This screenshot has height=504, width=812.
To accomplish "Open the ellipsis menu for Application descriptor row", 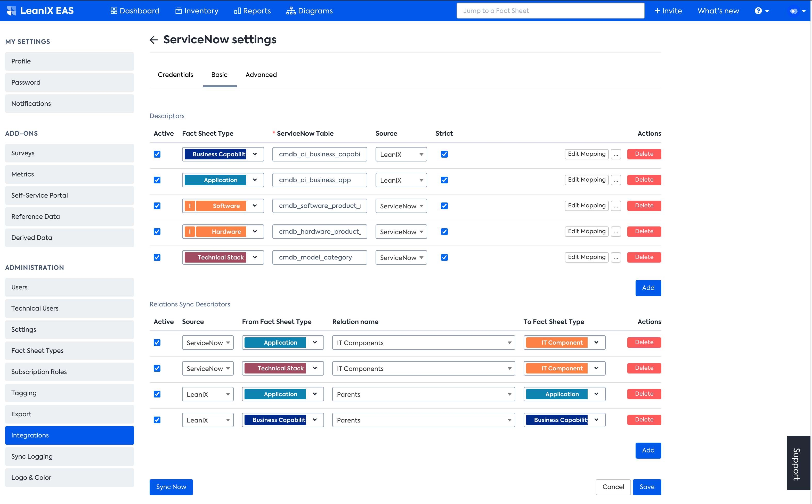I will 616,180.
